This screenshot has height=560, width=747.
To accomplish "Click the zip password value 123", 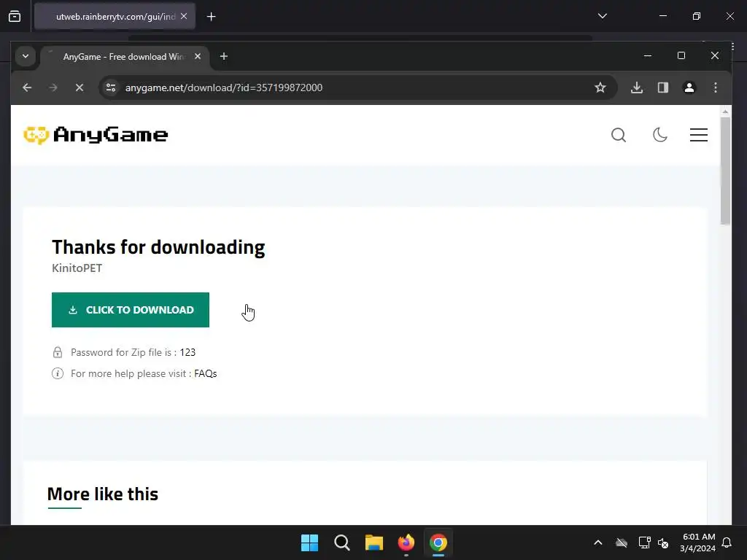I will [x=187, y=352].
